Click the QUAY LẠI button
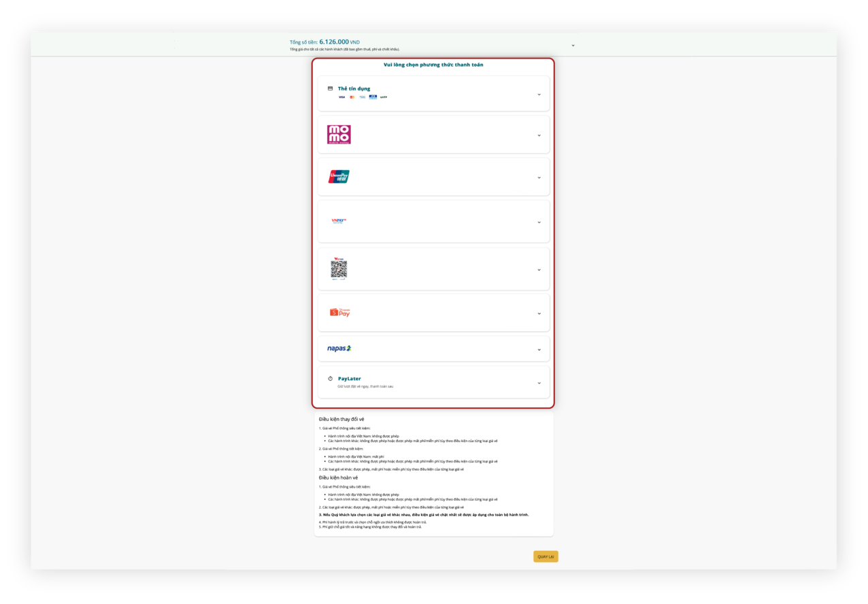868x604 pixels. [546, 556]
